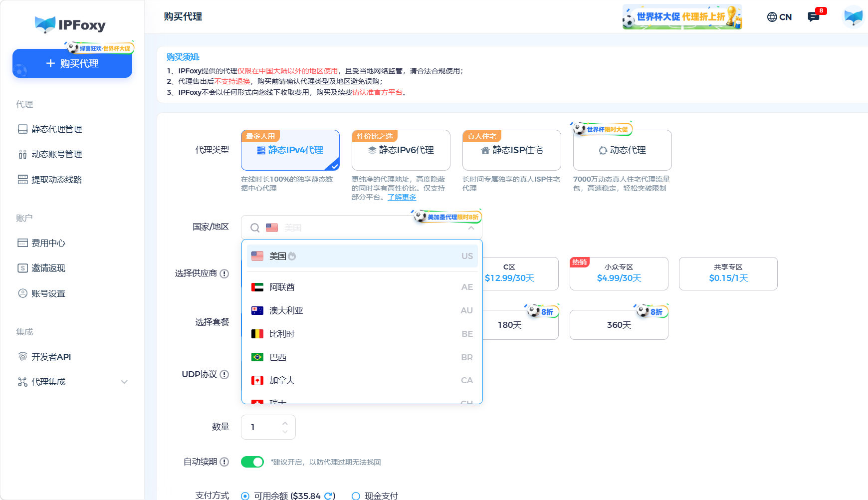The width and height of the screenshot is (868, 500).
Task: Click the info icon beside UDP协议
Action: [x=224, y=374]
